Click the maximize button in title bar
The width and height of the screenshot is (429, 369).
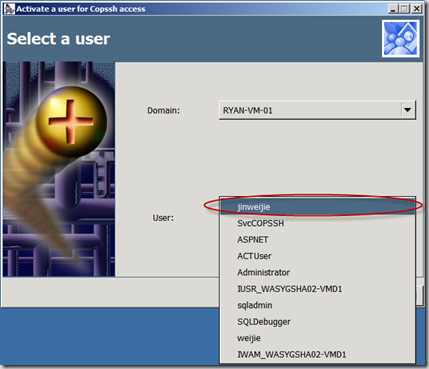coord(405,9)
